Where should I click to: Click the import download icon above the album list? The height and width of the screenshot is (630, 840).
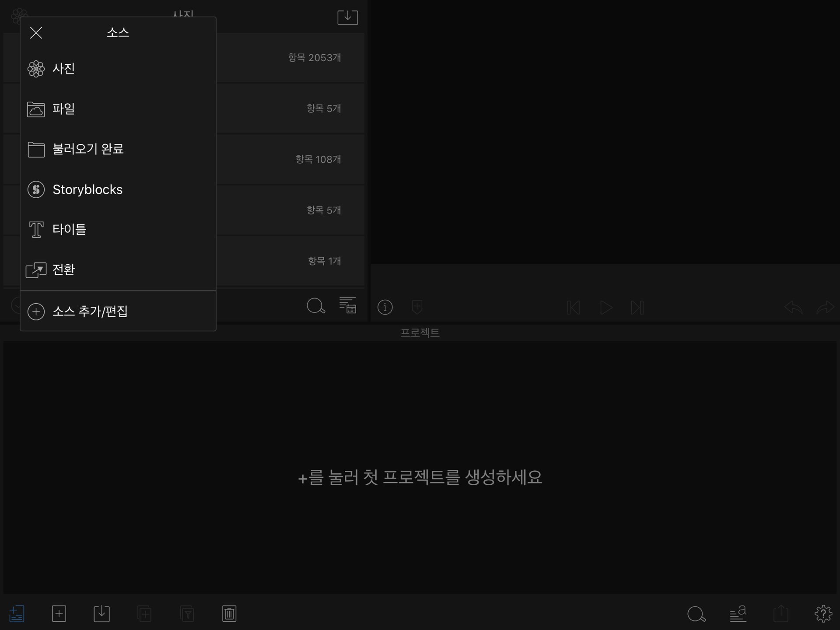(x=347, y=17)
